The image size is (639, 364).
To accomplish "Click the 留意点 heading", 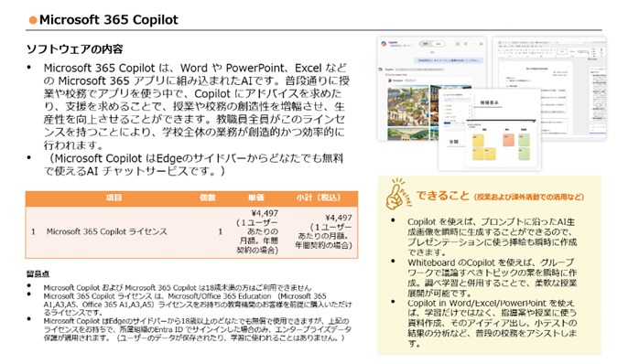I will 38,274.
